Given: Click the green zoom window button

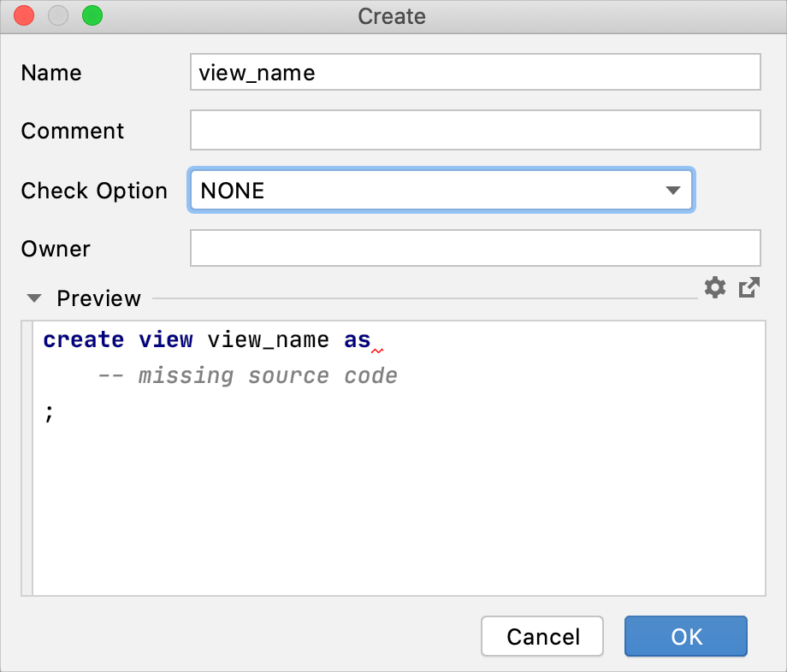Looking at the screenshot, I should [92, 16].
